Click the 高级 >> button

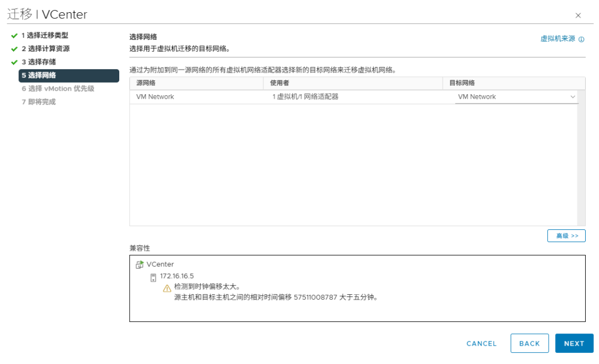[x=566, y=236]
